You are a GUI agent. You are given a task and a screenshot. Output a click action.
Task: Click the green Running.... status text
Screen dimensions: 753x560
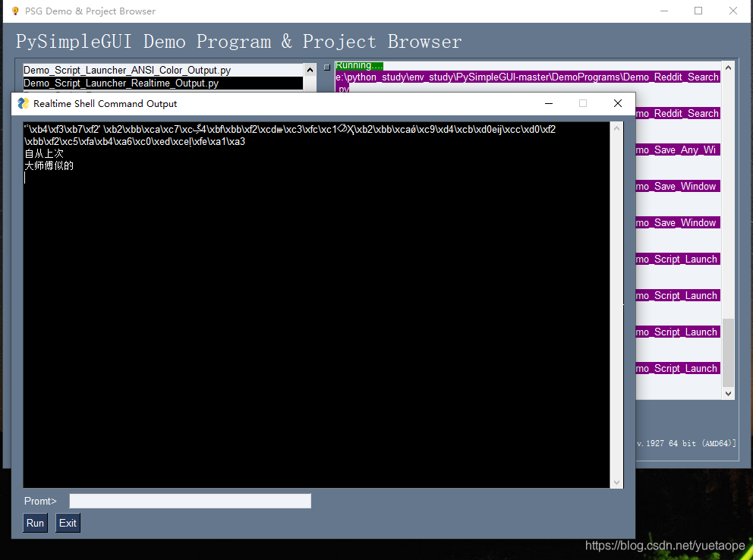coord(359,65)
